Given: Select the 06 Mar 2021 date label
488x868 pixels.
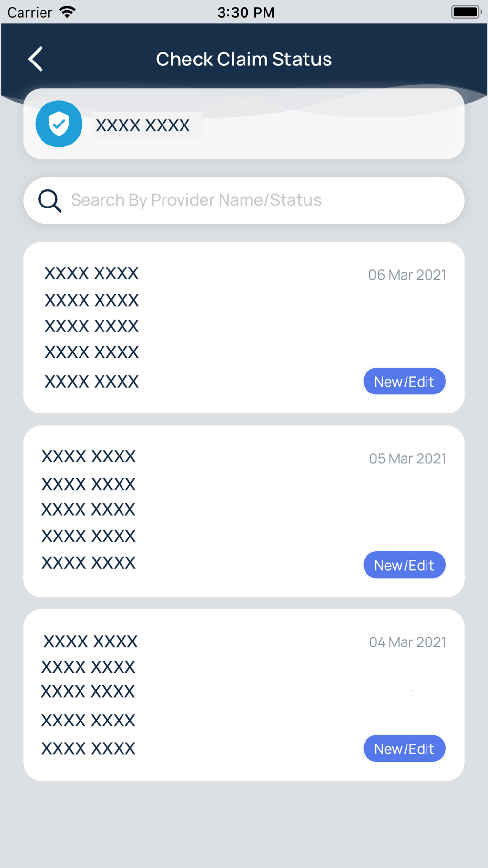Looking at the screenshot, I should click(407, 275).
